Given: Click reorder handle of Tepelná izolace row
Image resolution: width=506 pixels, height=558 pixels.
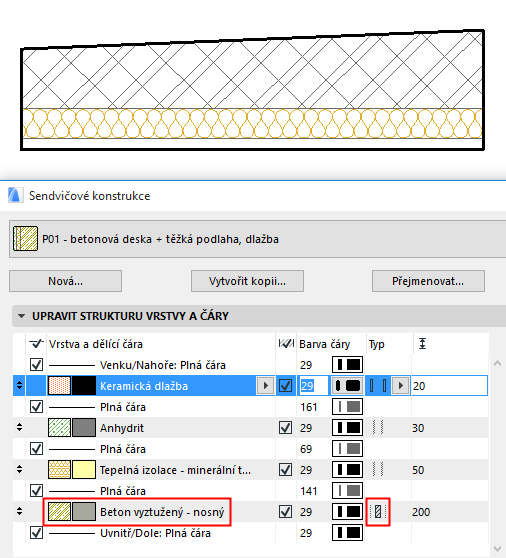Looking at the screenshot, I should (x=20, y=469).
